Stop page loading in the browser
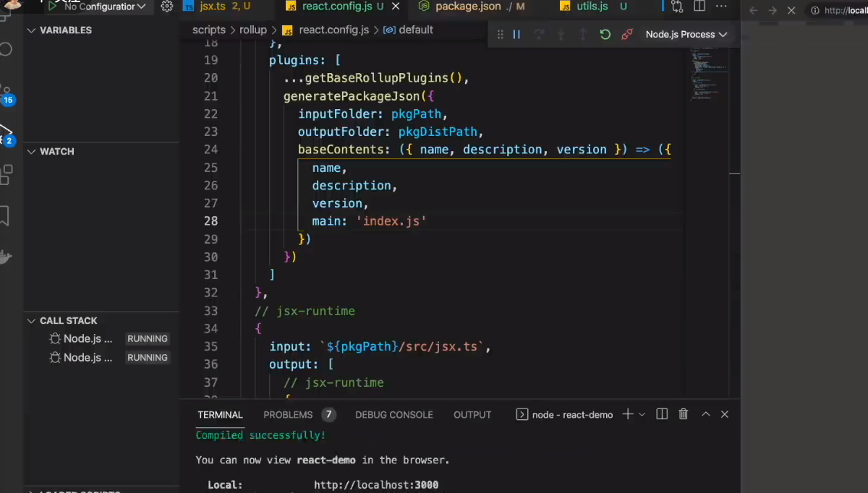The width and height of the screenshot is (868, 493). [791, 11]
